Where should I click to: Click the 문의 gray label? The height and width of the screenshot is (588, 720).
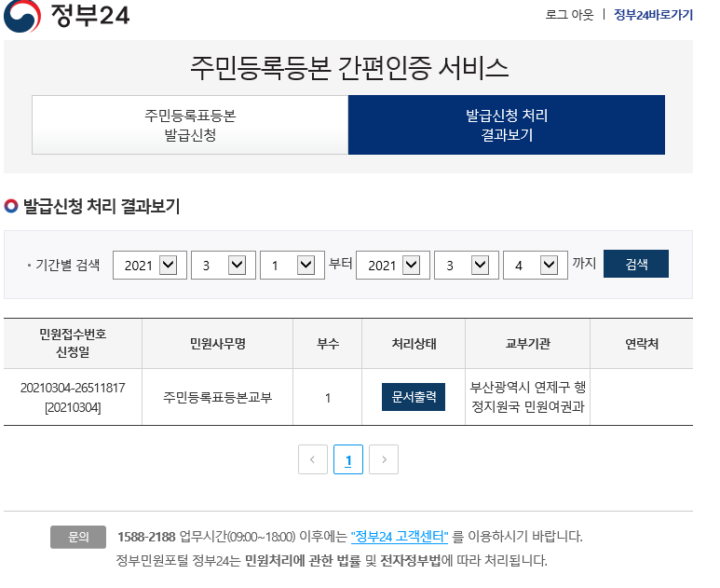(x=78, y=537)
